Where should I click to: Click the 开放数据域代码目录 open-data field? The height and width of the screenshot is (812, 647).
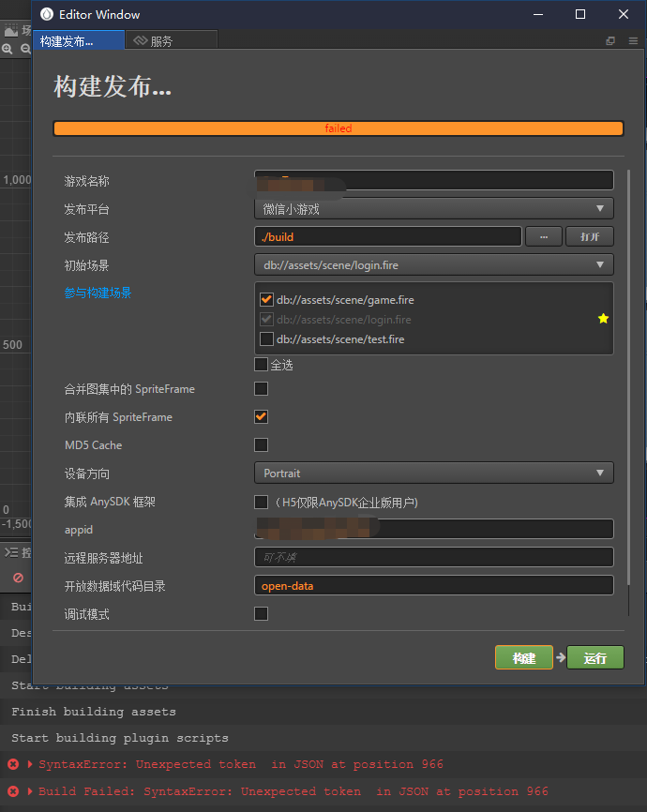(x=434, y=585)
